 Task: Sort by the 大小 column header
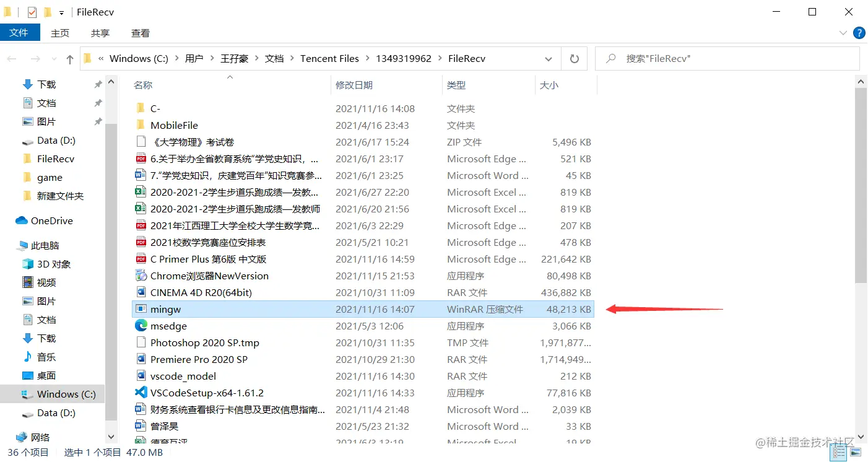coord(566,85)
